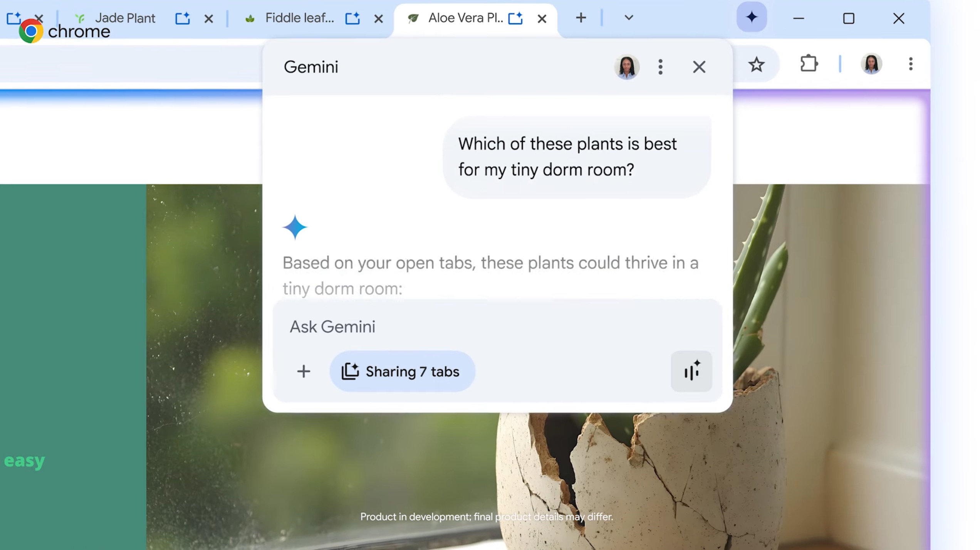This screenshot has height=550, width=980.
Task: Click the tab-sharing icon on Jade Plant tab
Action: pos(182,18)
